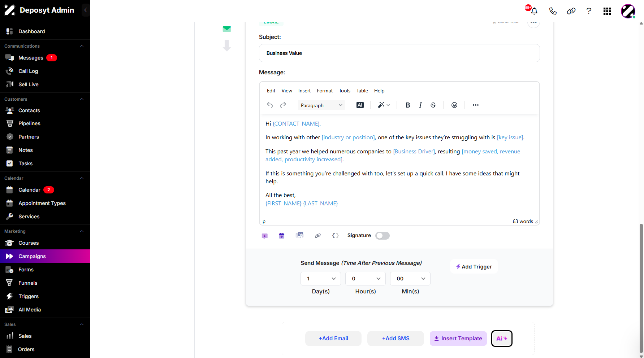The image size is (644, 358).
Task: Toggle the Signature switch
Action: [x=382, y=236]
